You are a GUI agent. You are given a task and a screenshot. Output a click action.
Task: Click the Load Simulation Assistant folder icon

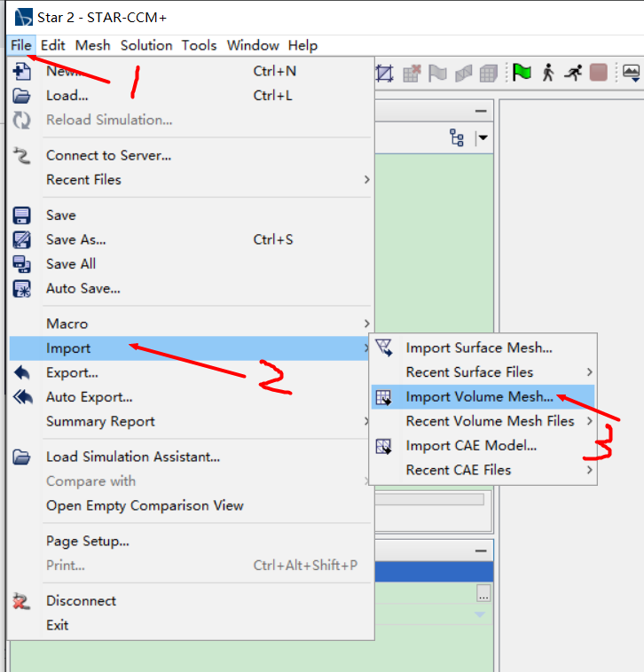21,457
